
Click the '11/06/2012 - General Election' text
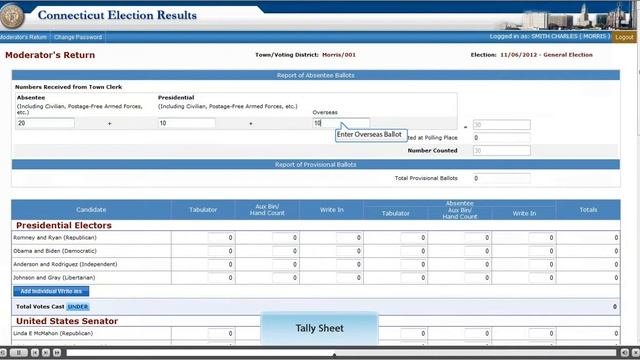pyautogui.click(x=546, y=55)
